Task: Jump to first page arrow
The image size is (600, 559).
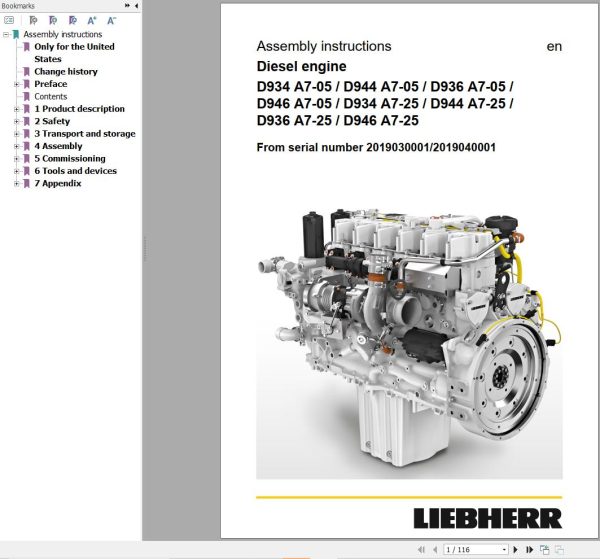Action: (421, 550)
